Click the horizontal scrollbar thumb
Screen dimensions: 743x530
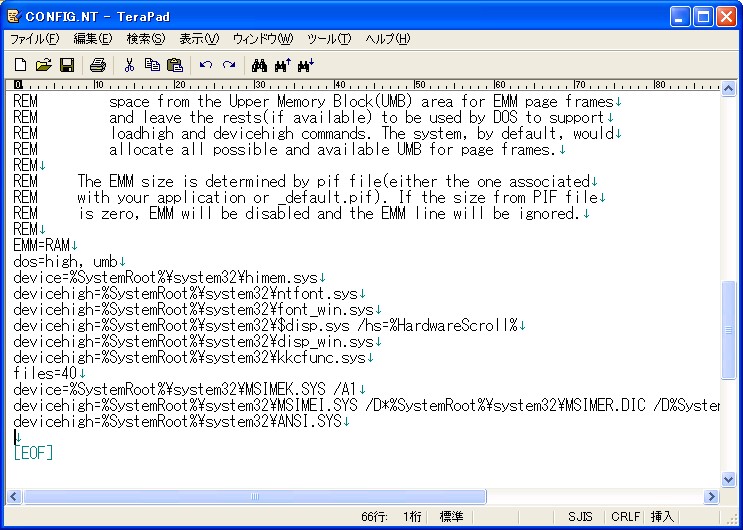point(255,496)
